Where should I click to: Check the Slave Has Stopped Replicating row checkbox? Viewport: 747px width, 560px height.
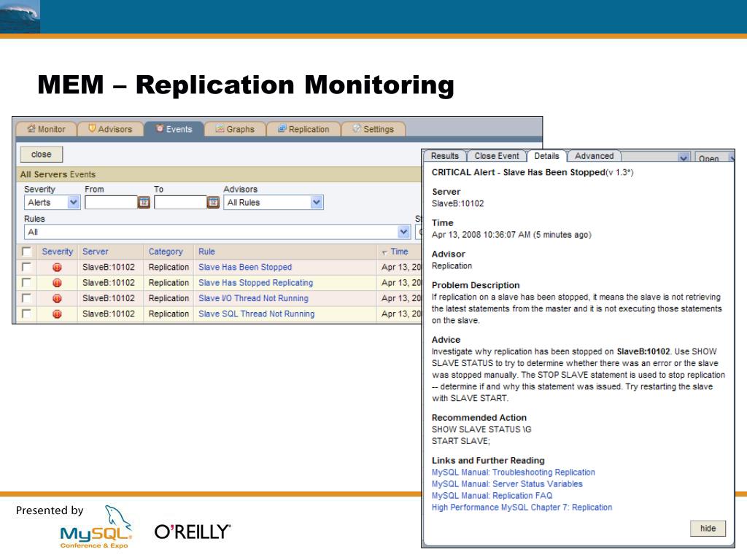tap(27, 282)
